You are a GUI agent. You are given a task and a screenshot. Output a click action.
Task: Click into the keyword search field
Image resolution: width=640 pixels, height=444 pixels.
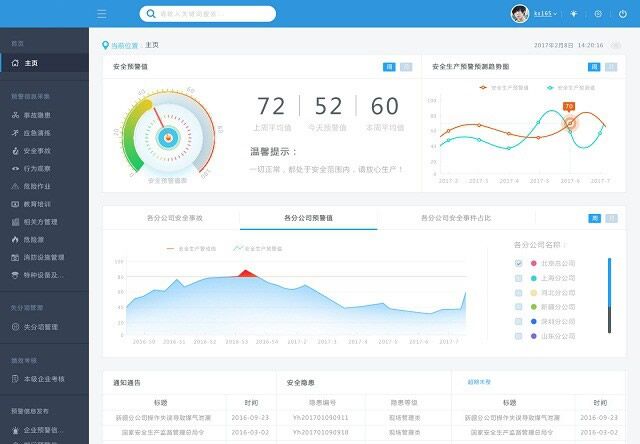[x=207, y=14]
